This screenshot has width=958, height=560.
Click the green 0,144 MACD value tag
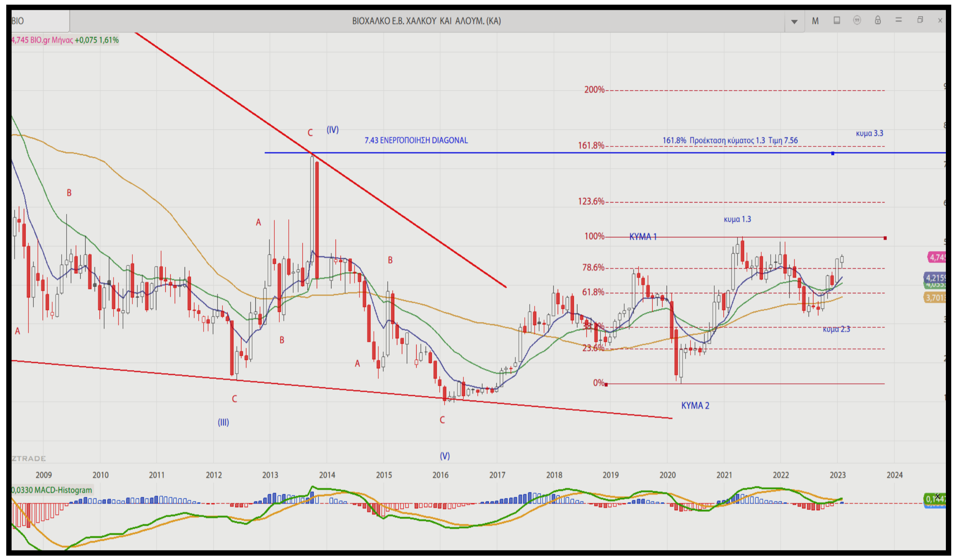935,498
